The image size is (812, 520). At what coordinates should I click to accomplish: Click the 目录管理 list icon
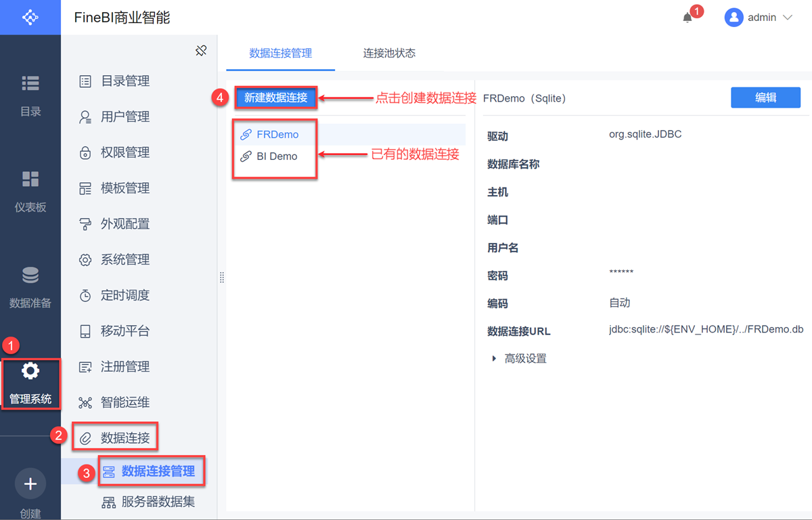[x=85, y=81]
